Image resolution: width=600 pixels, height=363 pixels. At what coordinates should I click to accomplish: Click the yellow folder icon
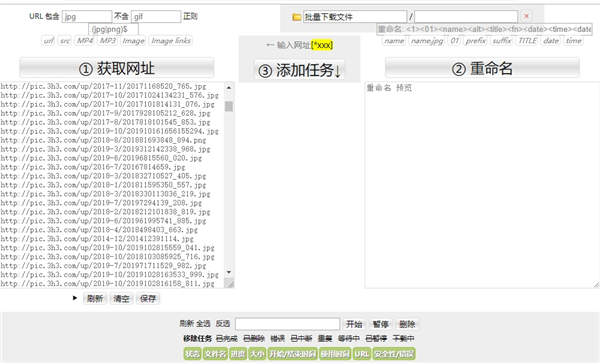tap(296, 17)
